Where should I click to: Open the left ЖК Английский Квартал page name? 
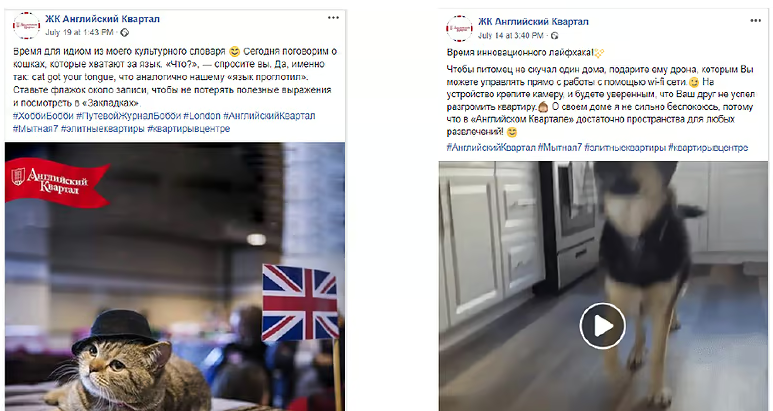103,19
